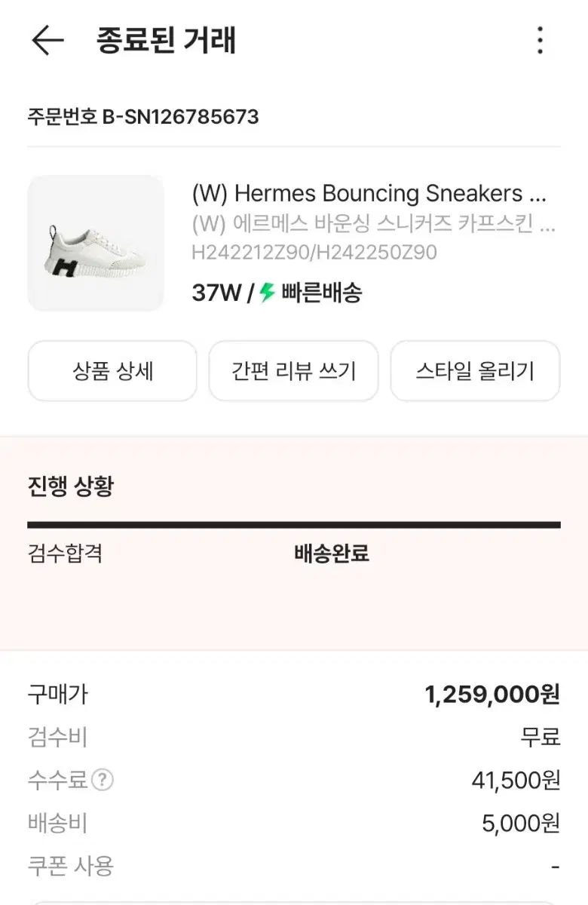Tap the 빠른배송 fast delivery label
The width and height of the screenshot is (588, 905).
(321, 293)
